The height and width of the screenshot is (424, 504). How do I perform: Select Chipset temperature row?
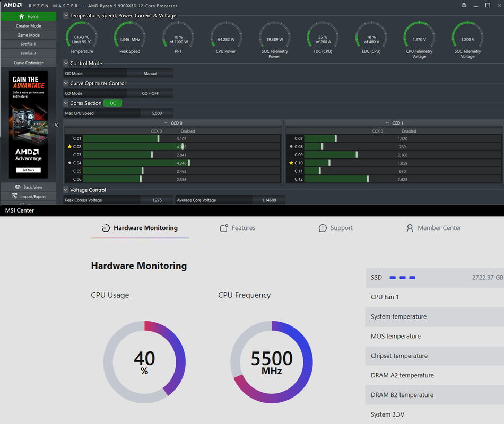(435, 356)
